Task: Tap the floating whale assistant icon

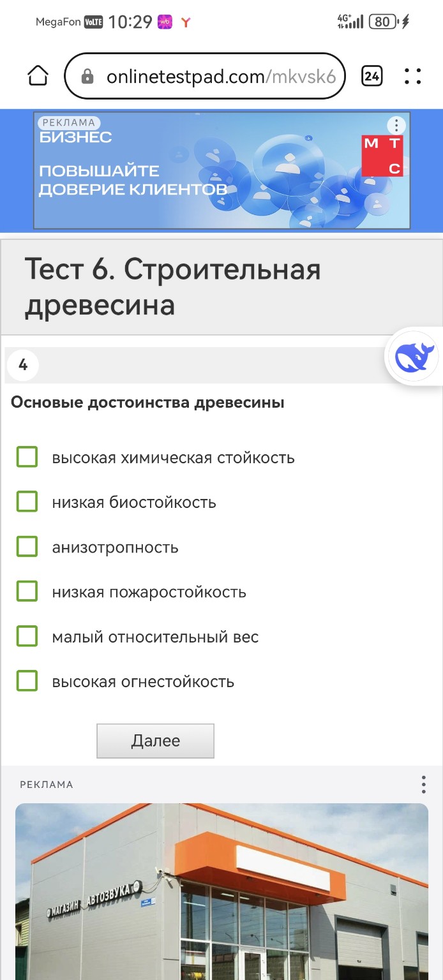Action: tap(412, 355)
